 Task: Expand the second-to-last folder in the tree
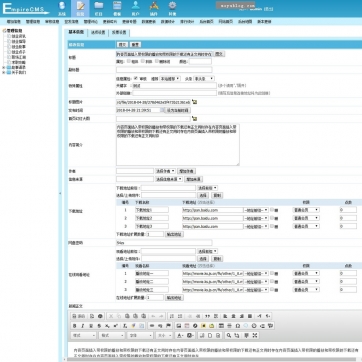(4, 67)
